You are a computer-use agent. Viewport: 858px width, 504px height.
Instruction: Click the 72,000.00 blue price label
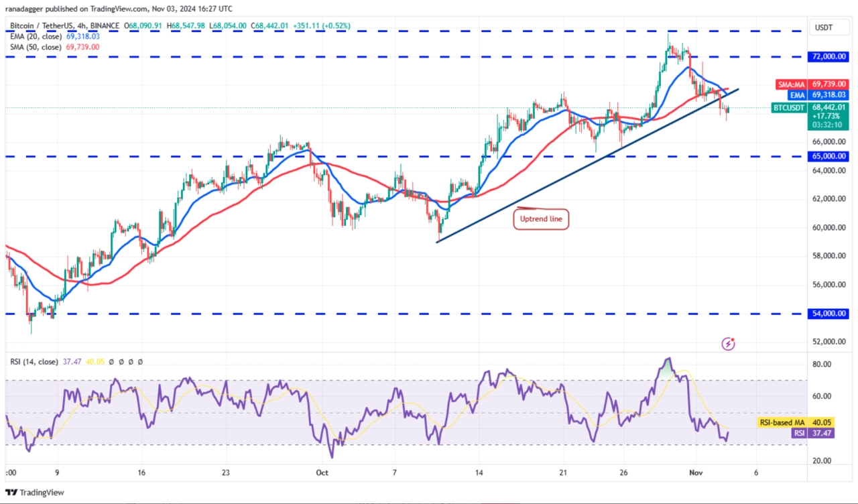(x=829, y=57)
